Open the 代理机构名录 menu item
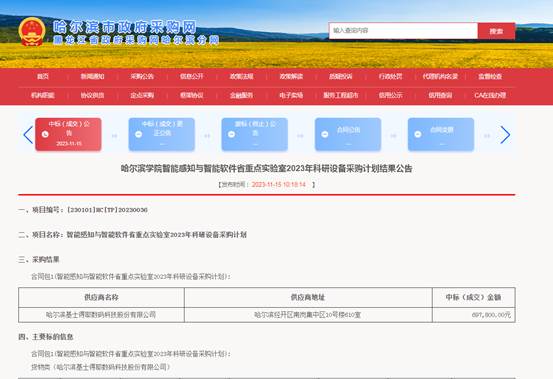The image size is (553, 379). pyautogui.click(x=440, y=77)
